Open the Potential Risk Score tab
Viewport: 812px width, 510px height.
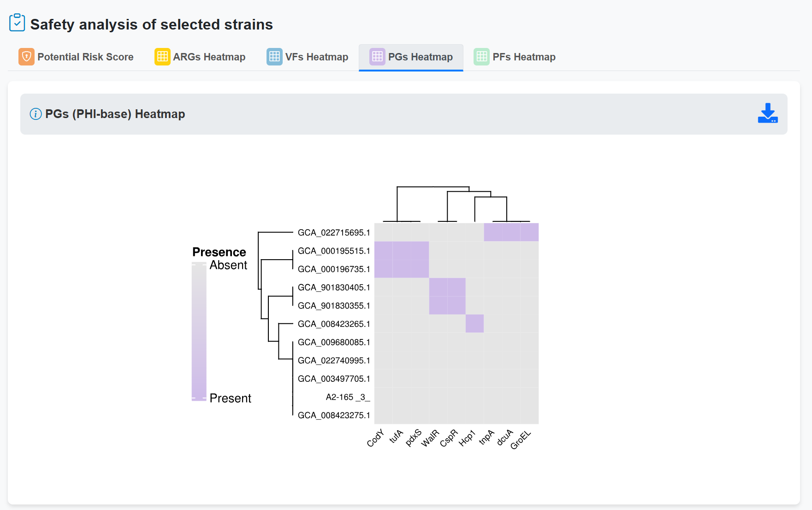(85, 57)
